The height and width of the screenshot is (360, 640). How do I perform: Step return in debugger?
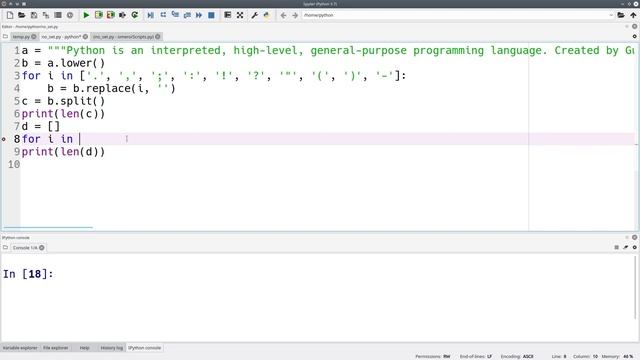click(187, 15)
